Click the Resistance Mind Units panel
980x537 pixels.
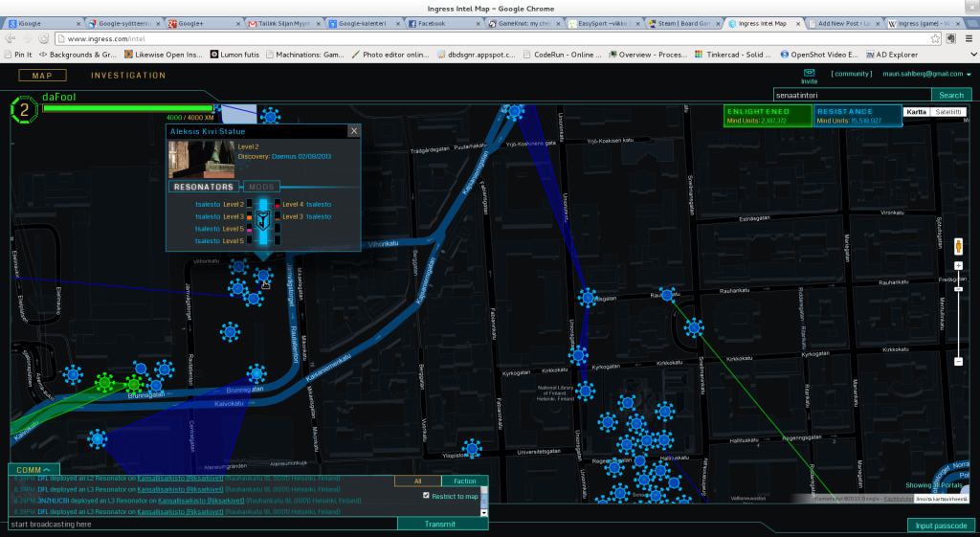(857, 116)
